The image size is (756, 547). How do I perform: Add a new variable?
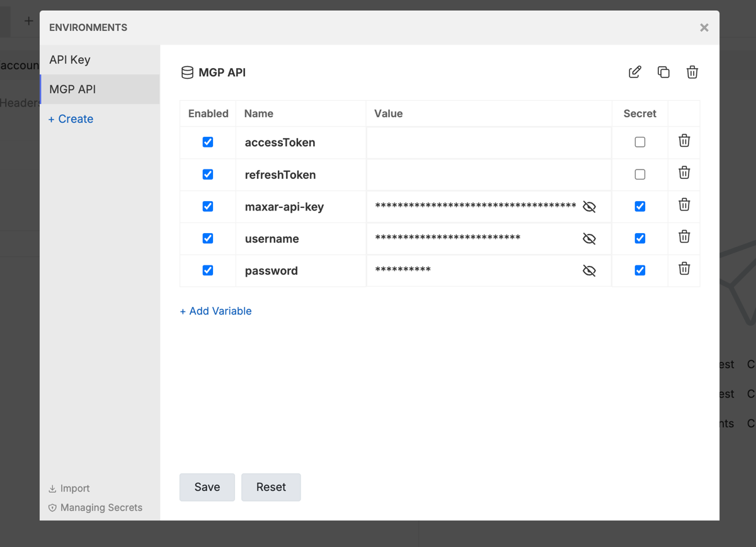(215, 311)
